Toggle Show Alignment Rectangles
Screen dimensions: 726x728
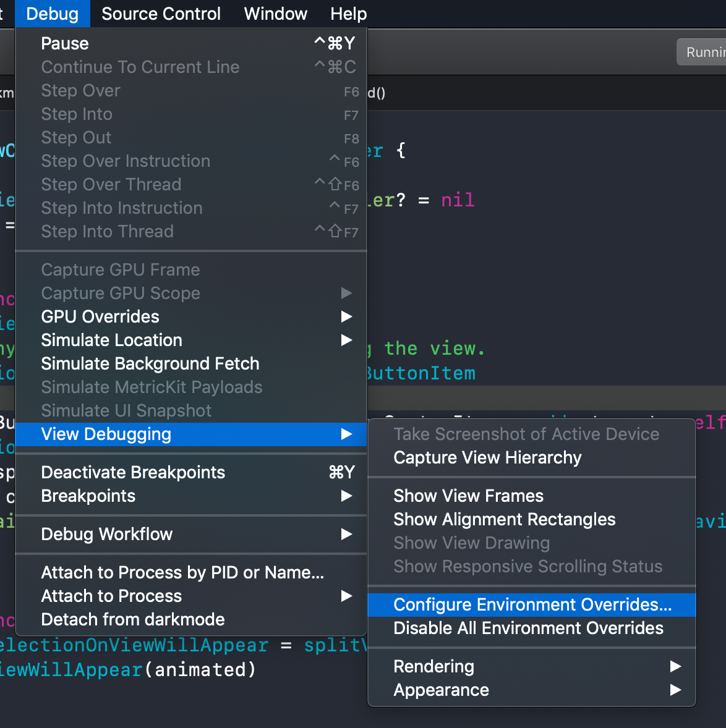click(x=504, y=520)
